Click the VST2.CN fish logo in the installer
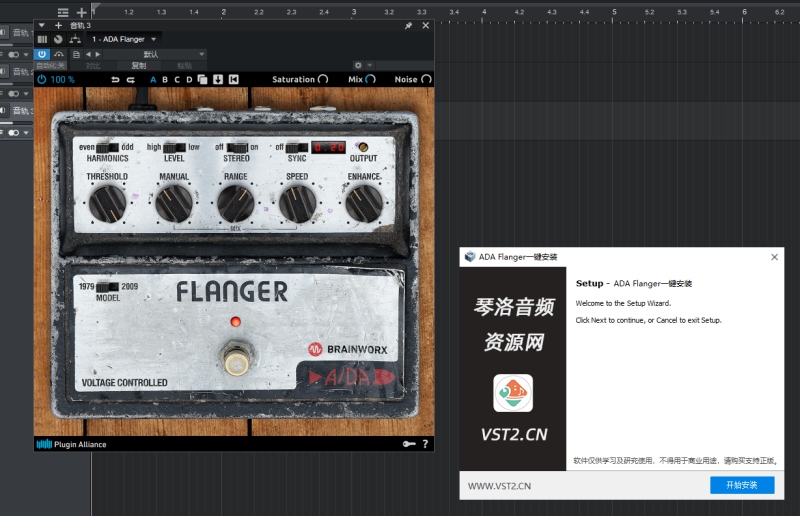 tap(513, 393)
